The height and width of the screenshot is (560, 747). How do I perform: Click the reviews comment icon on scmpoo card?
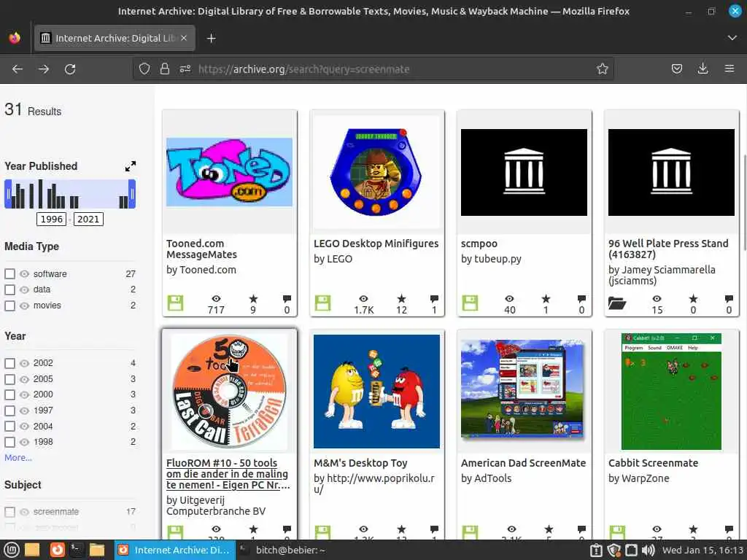(x=581, y=299)
